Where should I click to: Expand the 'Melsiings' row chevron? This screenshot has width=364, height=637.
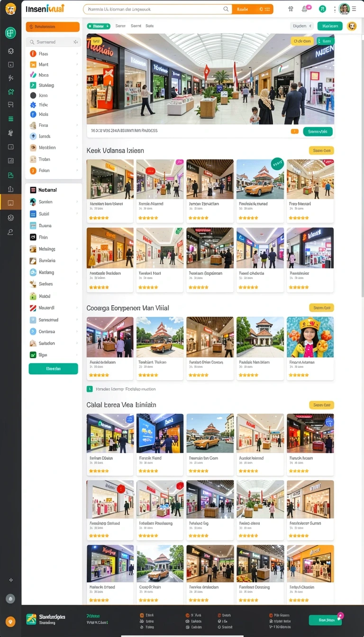(77, 249)
